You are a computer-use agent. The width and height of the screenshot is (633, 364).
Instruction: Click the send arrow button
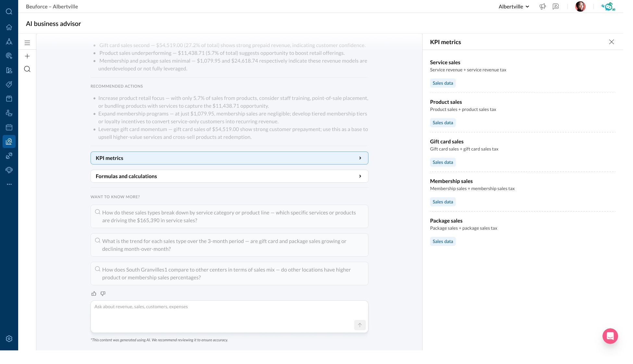point(360,325)
